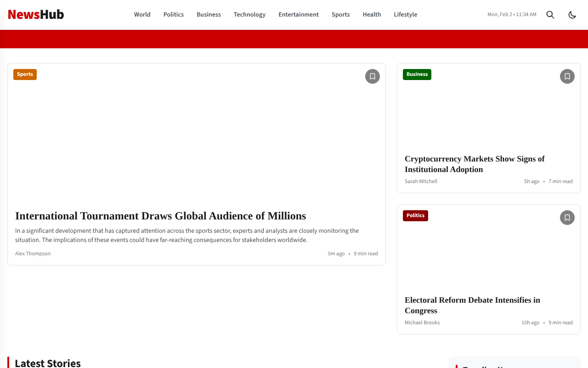Open Cryptocurrency Markets Institutional Adoption story
The width and height of the screenshot is (588, 368).
tap(474, 164)
